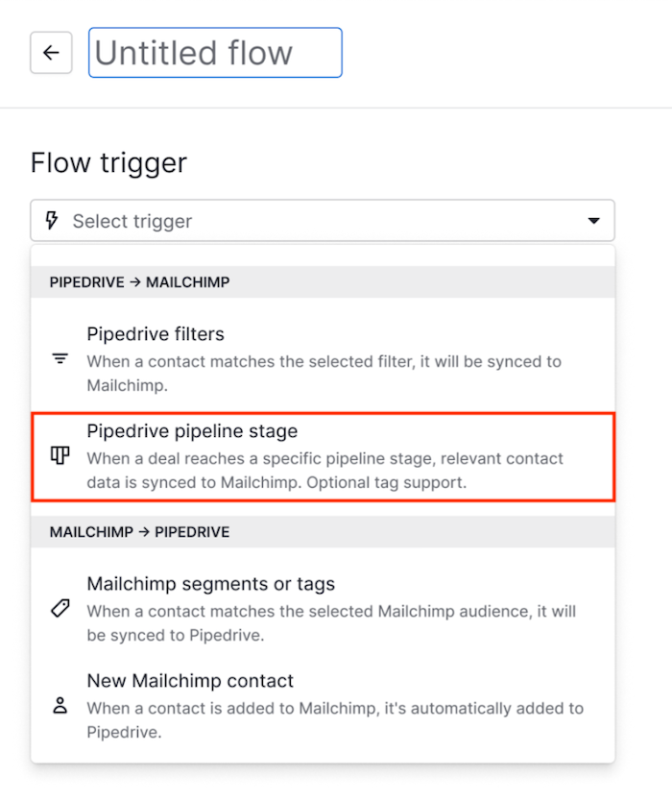Click the Pipedrive filters funnel icon

[60, 359]
